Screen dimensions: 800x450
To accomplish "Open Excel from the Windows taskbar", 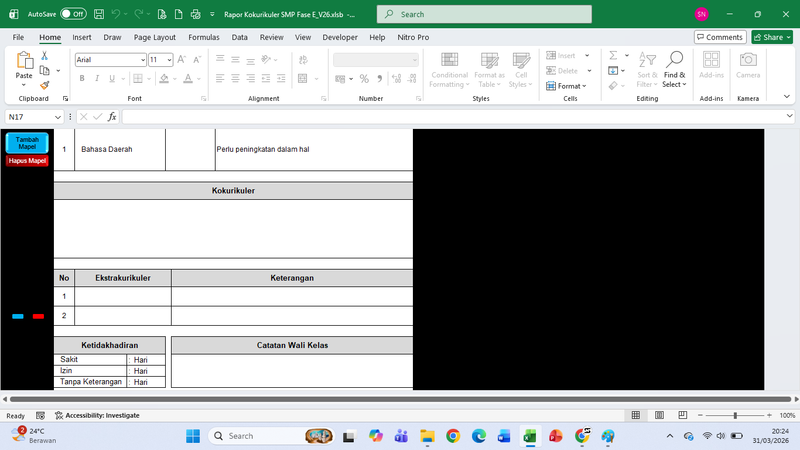I will pos(530,436).
